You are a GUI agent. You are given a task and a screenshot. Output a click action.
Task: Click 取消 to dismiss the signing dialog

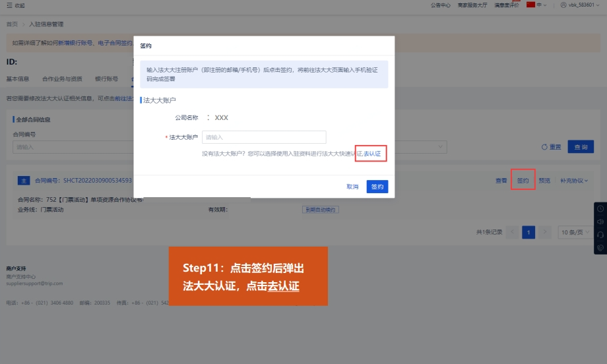[352, 187]
